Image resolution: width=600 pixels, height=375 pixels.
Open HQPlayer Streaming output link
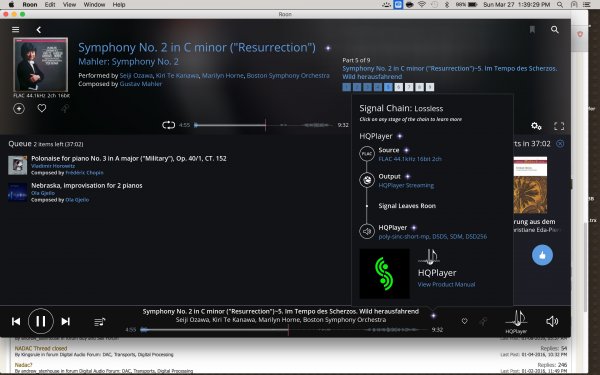(x=406, y=186)
